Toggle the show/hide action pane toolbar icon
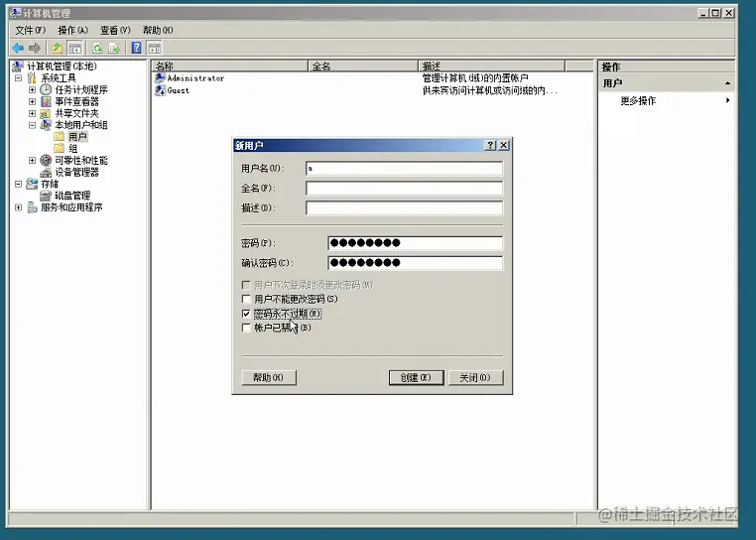This screenshot has width=756, height=540. [x=154, y=48]
